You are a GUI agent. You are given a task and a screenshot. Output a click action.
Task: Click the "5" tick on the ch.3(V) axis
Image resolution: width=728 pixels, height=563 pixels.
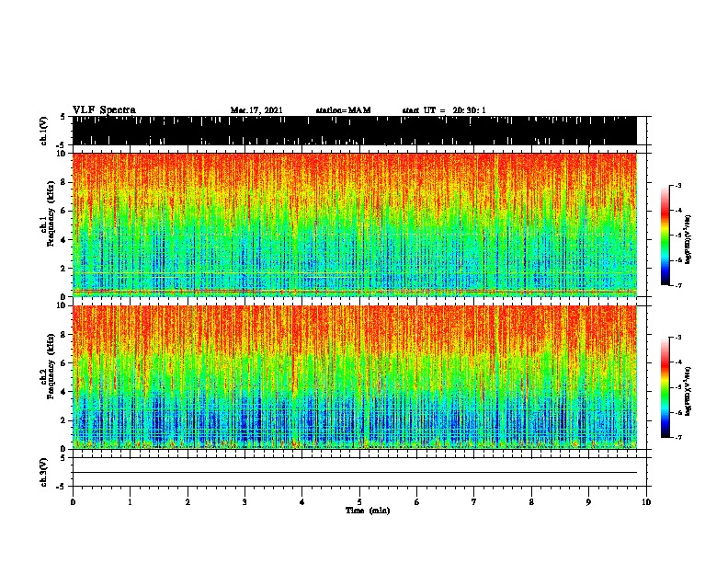(x=64, y=458)
